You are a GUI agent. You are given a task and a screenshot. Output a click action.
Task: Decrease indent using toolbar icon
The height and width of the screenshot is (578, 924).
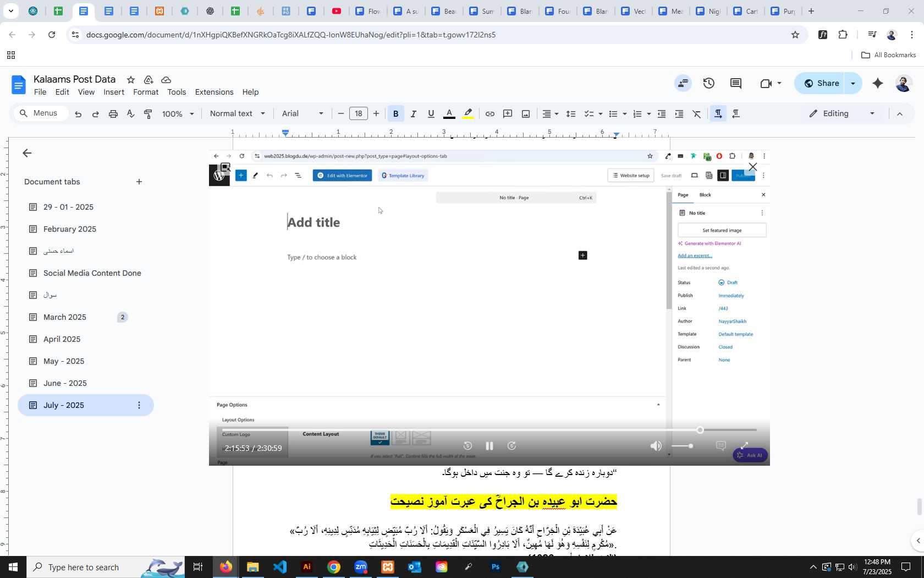662,114
